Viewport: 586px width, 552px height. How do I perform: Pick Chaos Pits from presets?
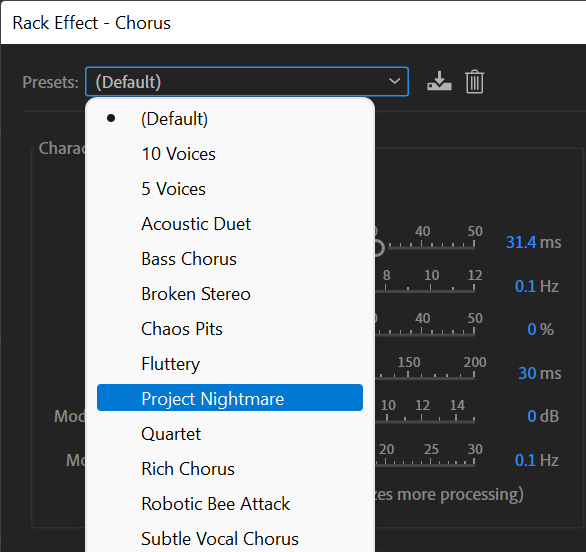pyautogui.click(x=230, y=329)
